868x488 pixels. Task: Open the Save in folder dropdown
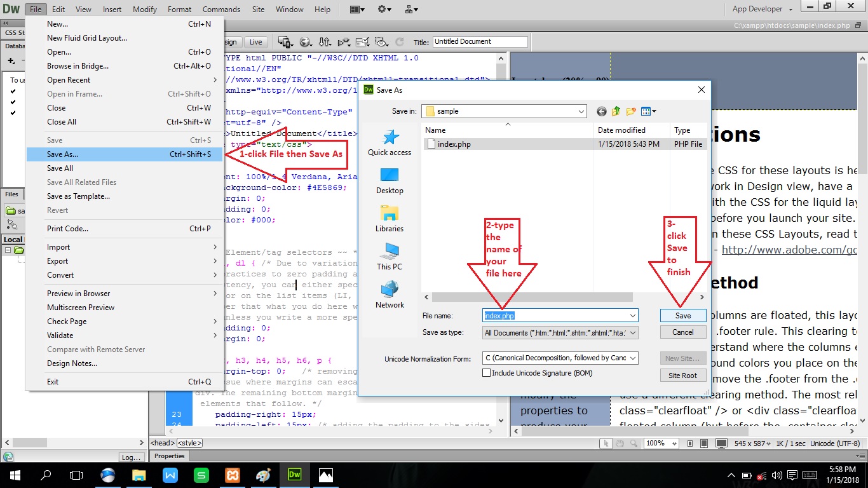(x=581, y=111)
